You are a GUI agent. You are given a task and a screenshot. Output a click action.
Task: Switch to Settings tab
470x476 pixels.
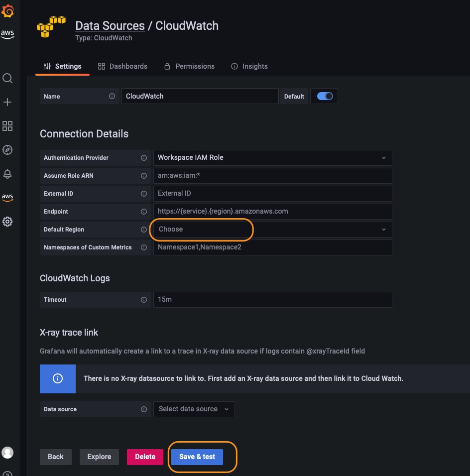(x=63, y=67)
